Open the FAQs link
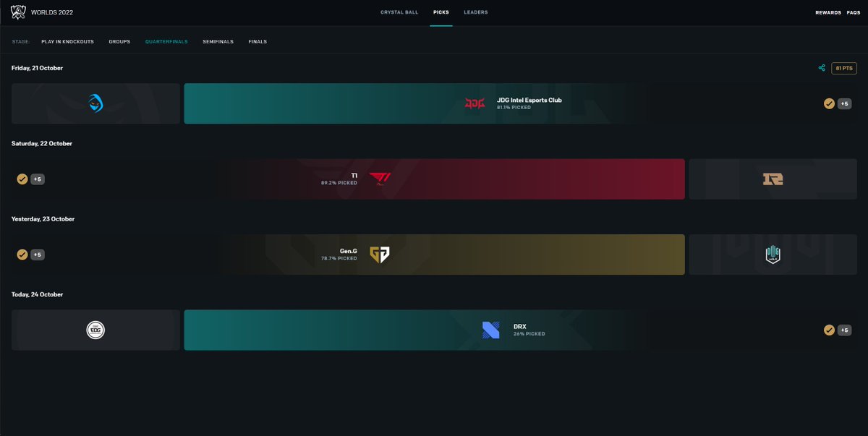Screen dimensions: 868x436 pos(854,13)
